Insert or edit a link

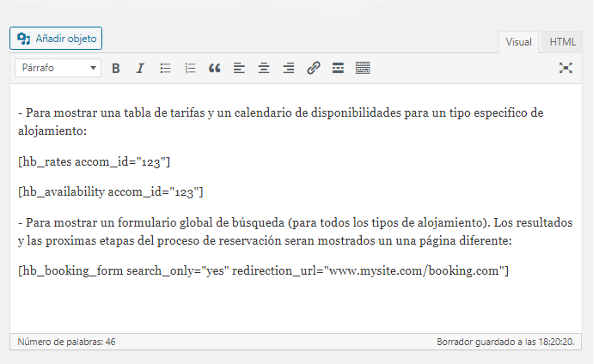[314, 68]
